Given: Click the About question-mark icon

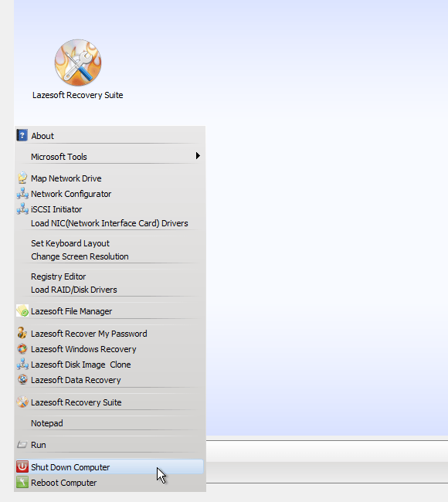Looking at the screenshot, I should [x=22, y=135].
